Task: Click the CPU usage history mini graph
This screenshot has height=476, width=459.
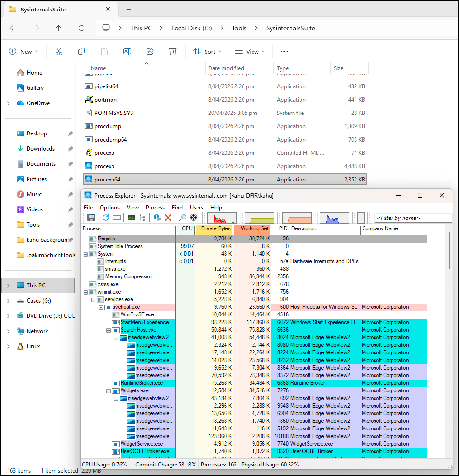Action: tap(222, 218)
